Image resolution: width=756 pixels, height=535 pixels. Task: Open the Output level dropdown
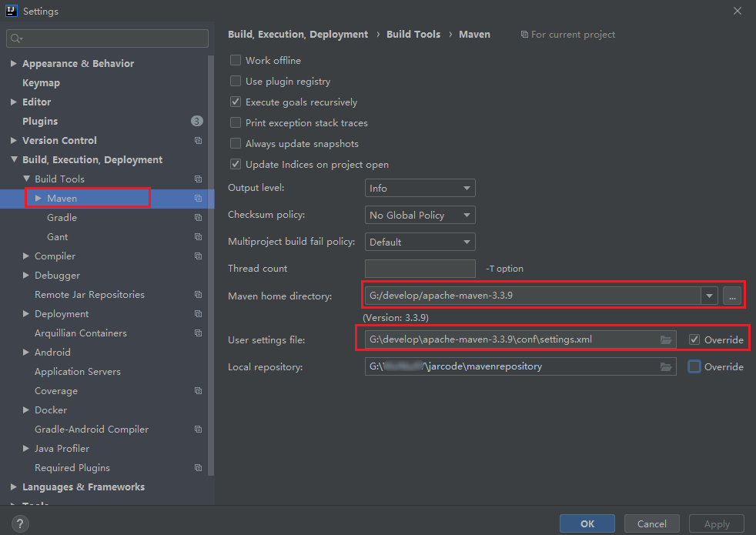[x=420, y=188]
